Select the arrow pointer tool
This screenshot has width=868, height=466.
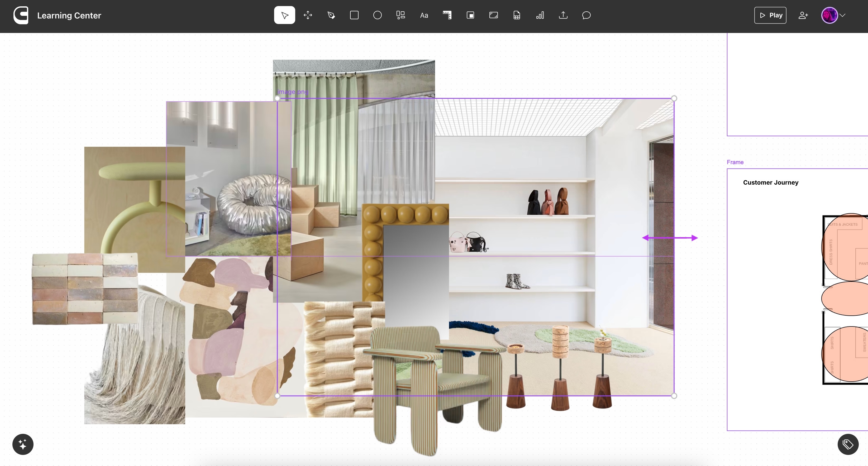point(284,15)
